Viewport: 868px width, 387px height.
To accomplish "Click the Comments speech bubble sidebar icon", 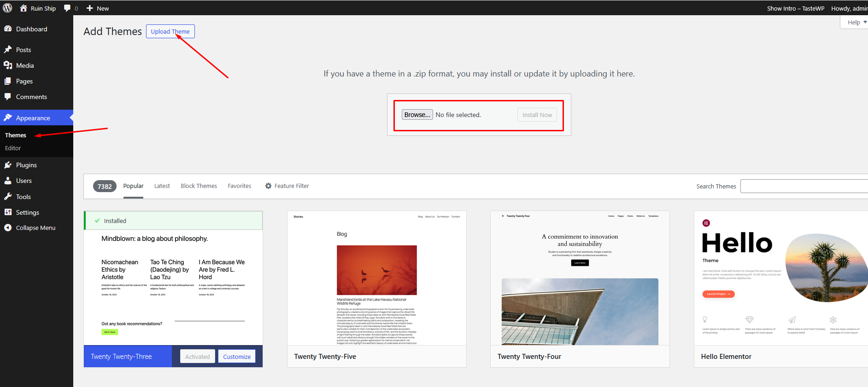I will point(8,96).
